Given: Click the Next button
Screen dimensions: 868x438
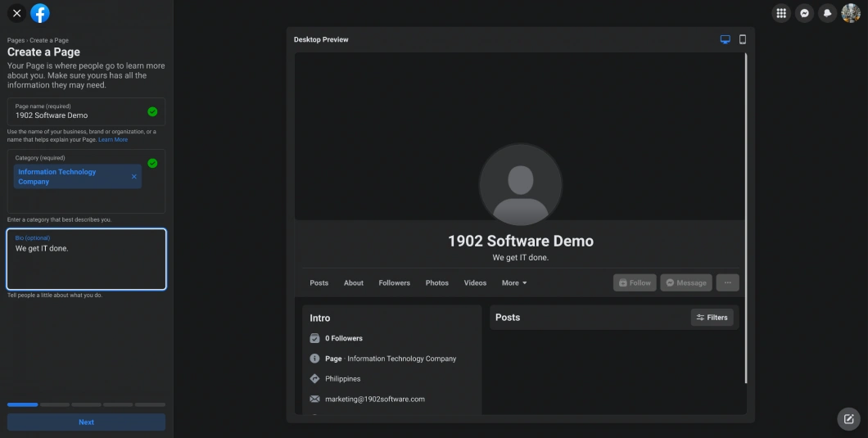Looking at the screenshot, I should [86, 422].
